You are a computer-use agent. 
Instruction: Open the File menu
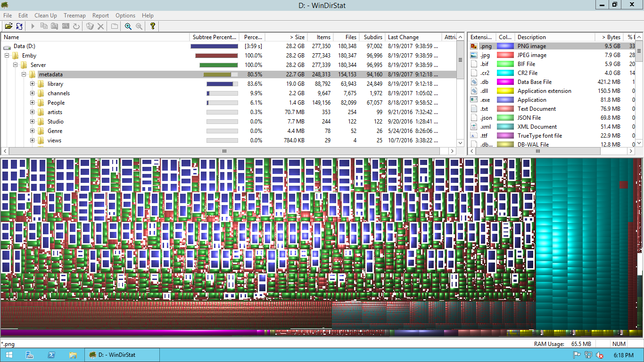pyautogui.click(x=8, y=16)
